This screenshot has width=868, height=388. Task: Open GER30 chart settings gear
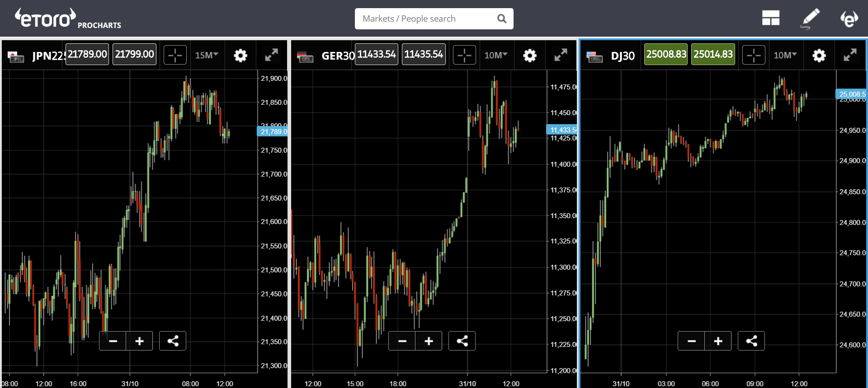530,56
